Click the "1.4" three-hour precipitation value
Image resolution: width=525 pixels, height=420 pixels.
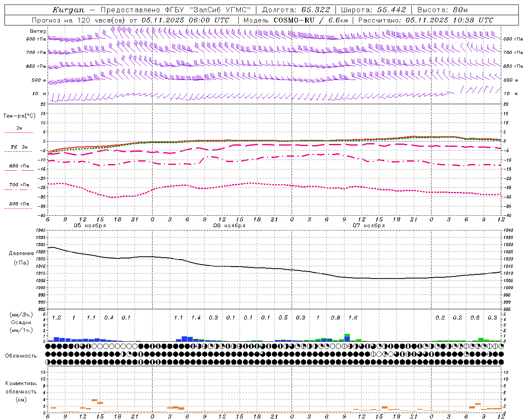(x=196, y=318)
